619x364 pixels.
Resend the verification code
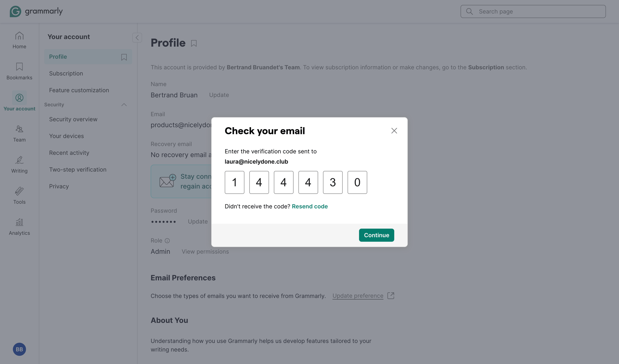310,206
